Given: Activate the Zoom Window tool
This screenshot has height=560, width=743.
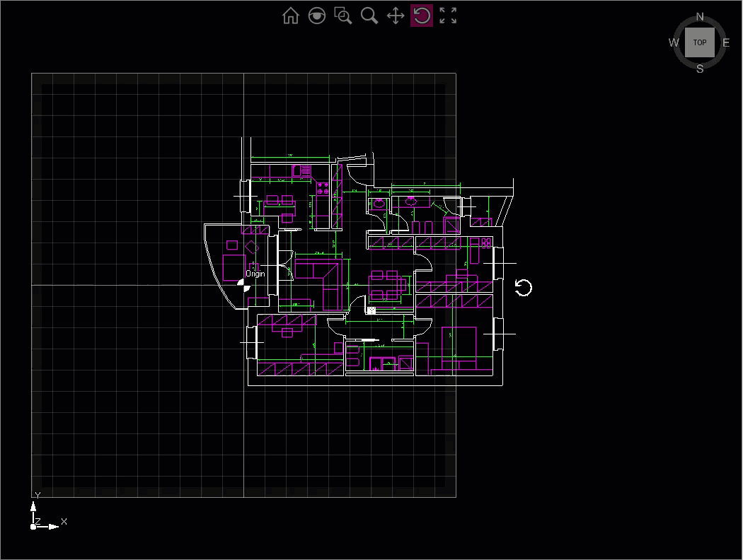Looking at the screenshot, I should coord(343,16).
